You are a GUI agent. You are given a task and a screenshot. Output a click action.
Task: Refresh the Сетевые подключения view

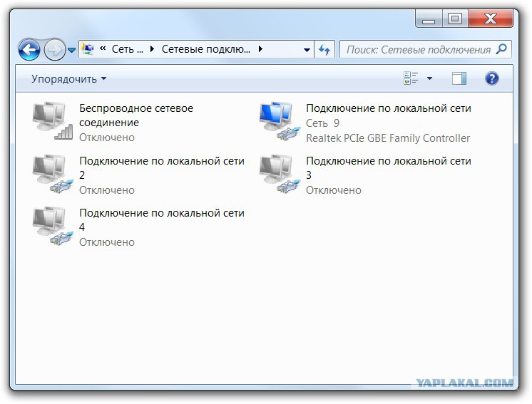(324, 50)
